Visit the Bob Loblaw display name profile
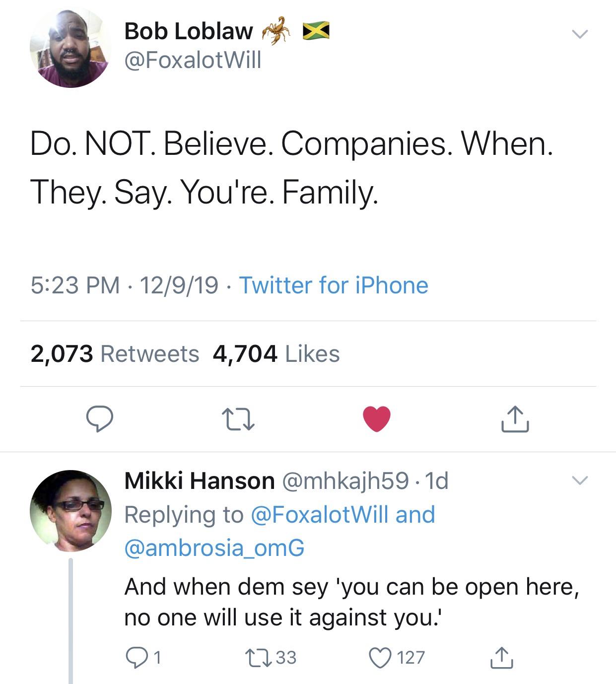616x684 pixels. point(189,31)
